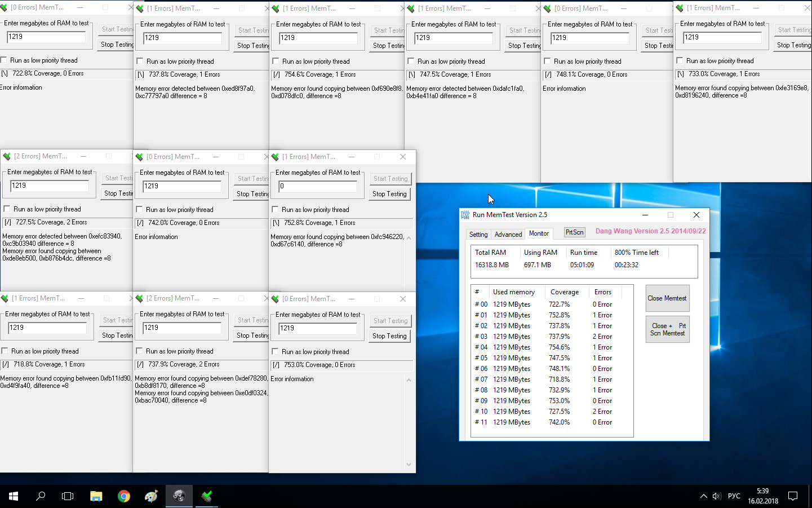Viewport: 812px width, 508px height.
Task: Toggle low priority thread in 727.5% coverage window
Action: coord(7,209)
